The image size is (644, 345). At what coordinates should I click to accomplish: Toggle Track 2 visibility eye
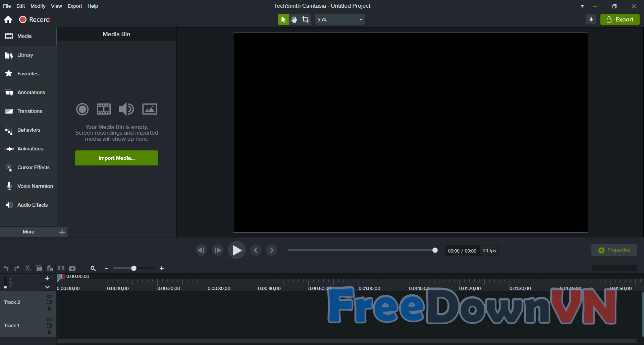point(49,296)
